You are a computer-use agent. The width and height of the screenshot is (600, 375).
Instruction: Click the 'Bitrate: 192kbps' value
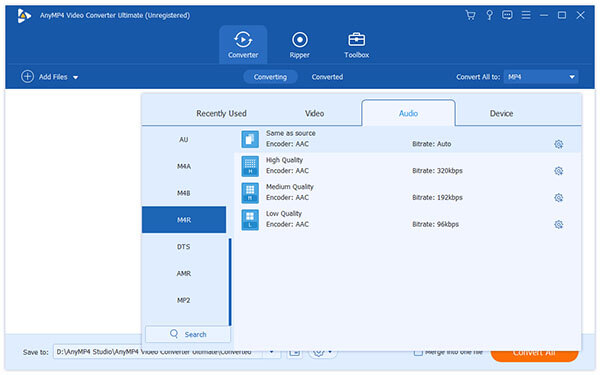437,197
